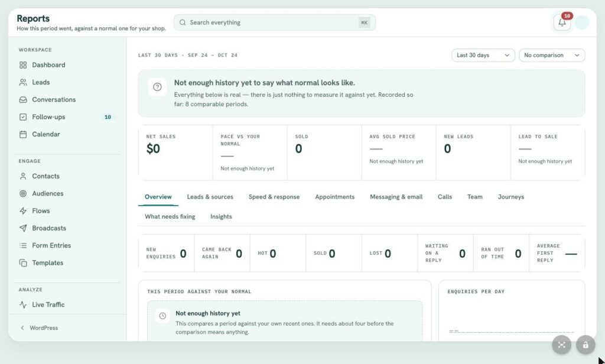
Task: Click the Waiting on a reply stat
Action: click(445, 253)
